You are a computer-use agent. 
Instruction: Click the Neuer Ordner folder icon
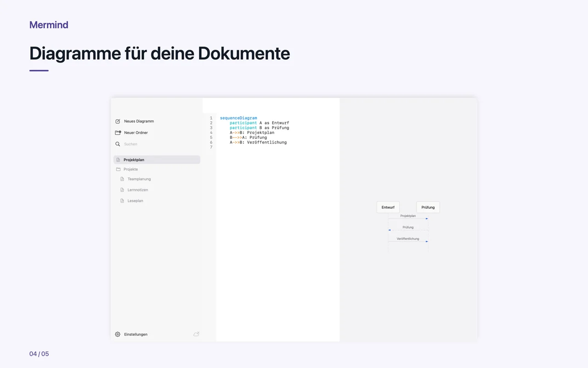(x=118, y=132)
